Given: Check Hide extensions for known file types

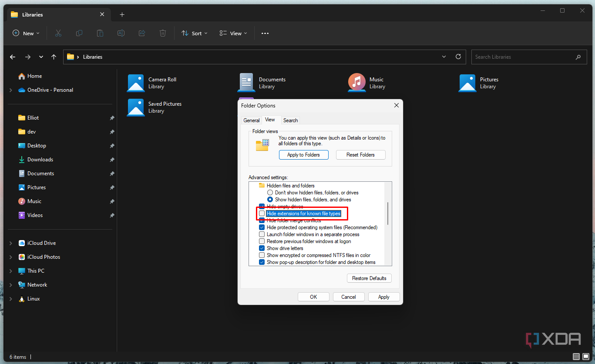Looking at the screenshot, I should tap(262, 214).
